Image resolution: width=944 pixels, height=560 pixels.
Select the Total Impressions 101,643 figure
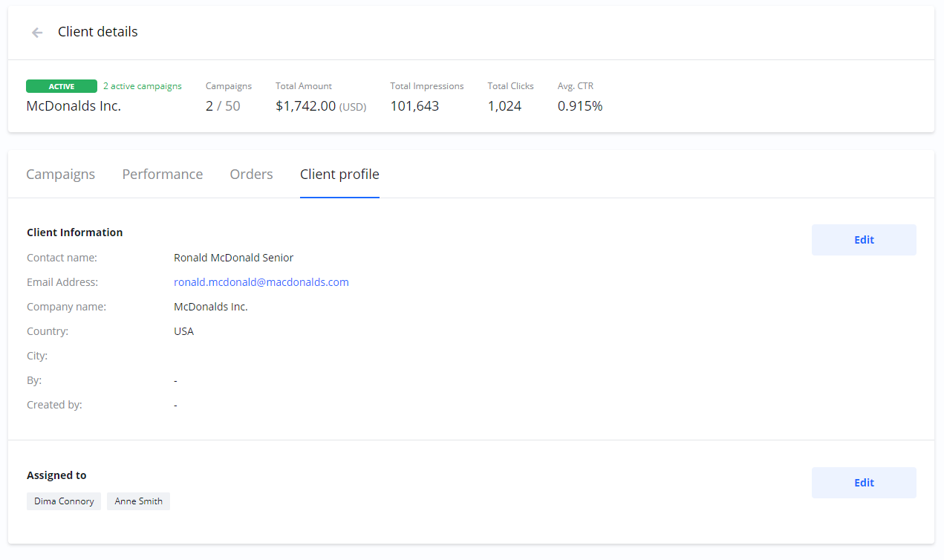tap(414, 106)
